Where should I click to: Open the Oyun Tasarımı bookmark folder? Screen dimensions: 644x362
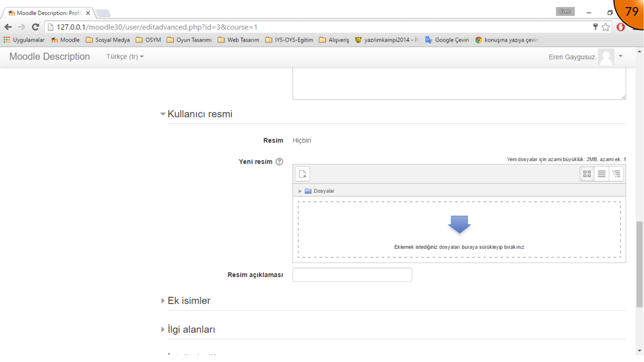point(189,40)
